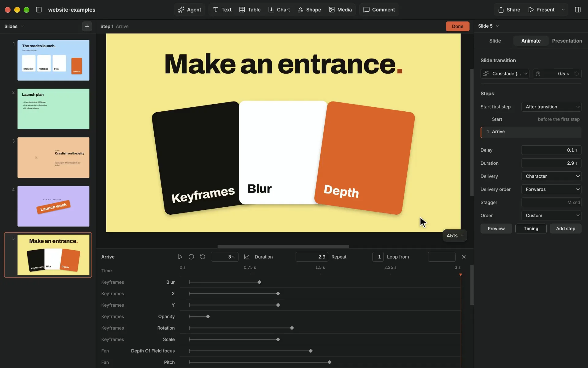
Task: Switch to the Presentation tab
Action: click(567, 41)
